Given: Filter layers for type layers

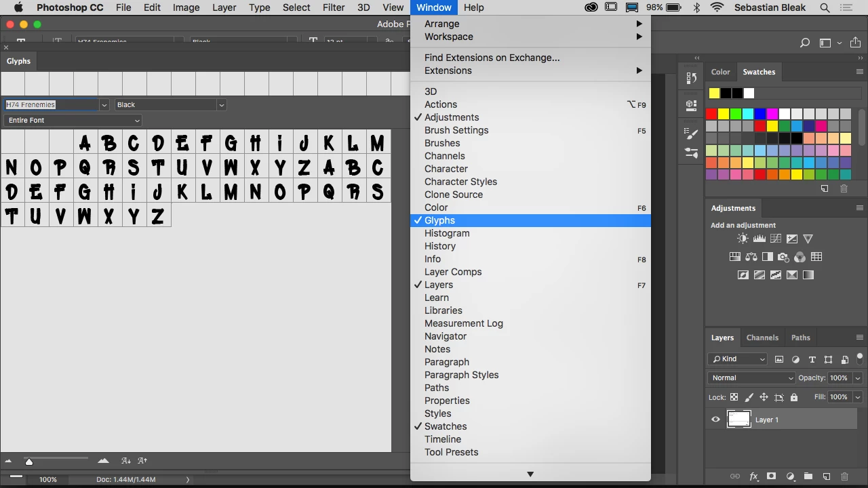Looking at the screenshot, I should pyautogui.click(x=812, y=359).
